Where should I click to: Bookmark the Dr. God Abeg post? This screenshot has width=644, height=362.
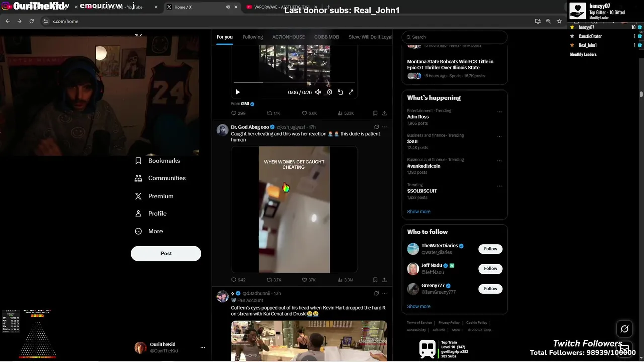(x=375, y=280)
